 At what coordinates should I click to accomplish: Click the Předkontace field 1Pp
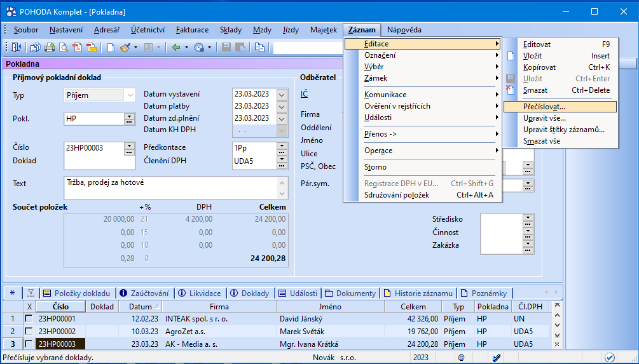tap(254, 148)
